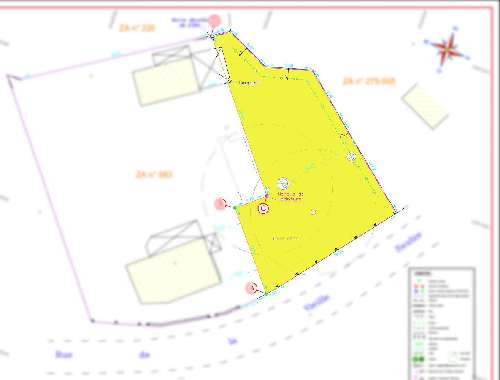500x380 pixels.
Task: Select the pink marker beside the parcel's west notch
Action: click(220, 204)
